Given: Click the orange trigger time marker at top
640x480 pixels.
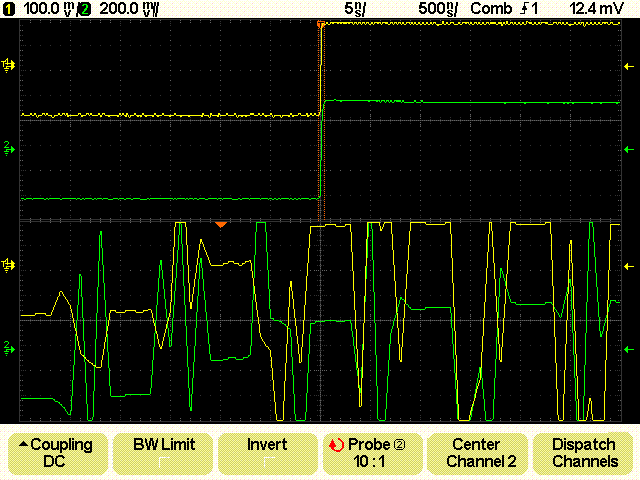Looking at the screenshot, I should 321,24.
